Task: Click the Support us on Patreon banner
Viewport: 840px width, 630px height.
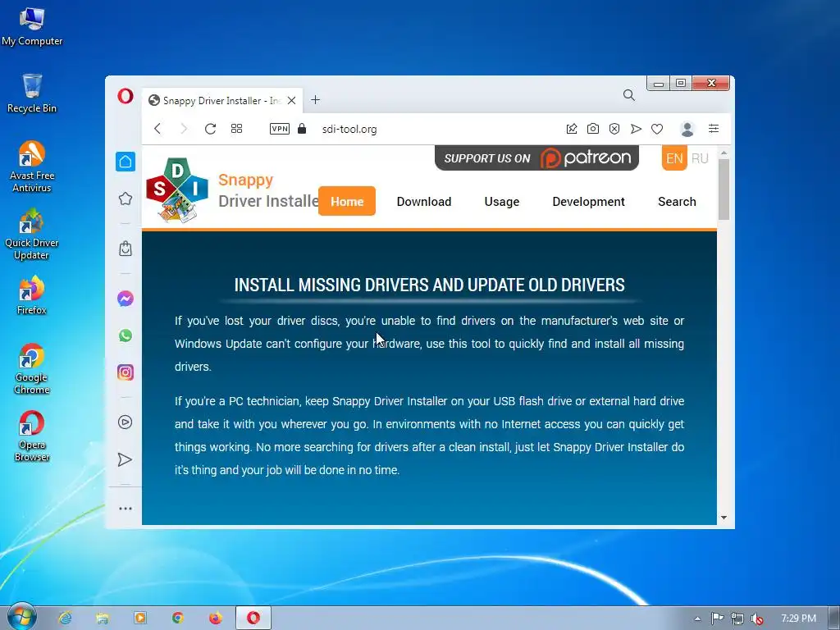Action: point(536,158)
